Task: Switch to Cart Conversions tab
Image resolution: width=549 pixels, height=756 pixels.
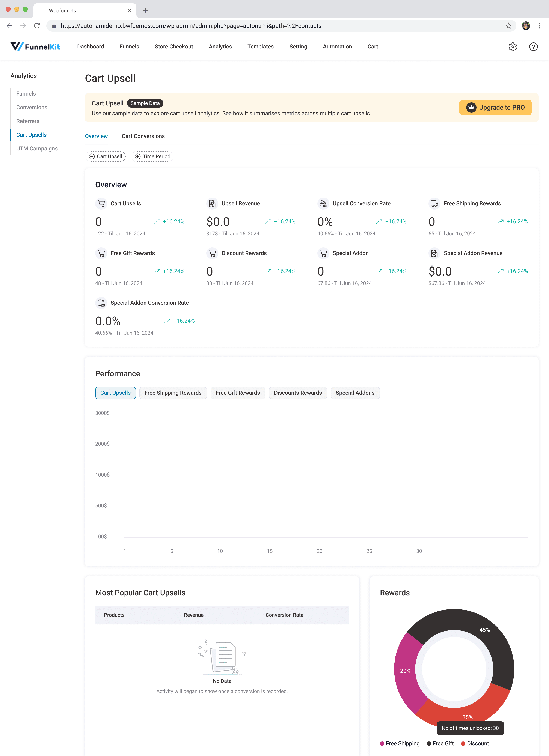Action: [x=143, y=136]
